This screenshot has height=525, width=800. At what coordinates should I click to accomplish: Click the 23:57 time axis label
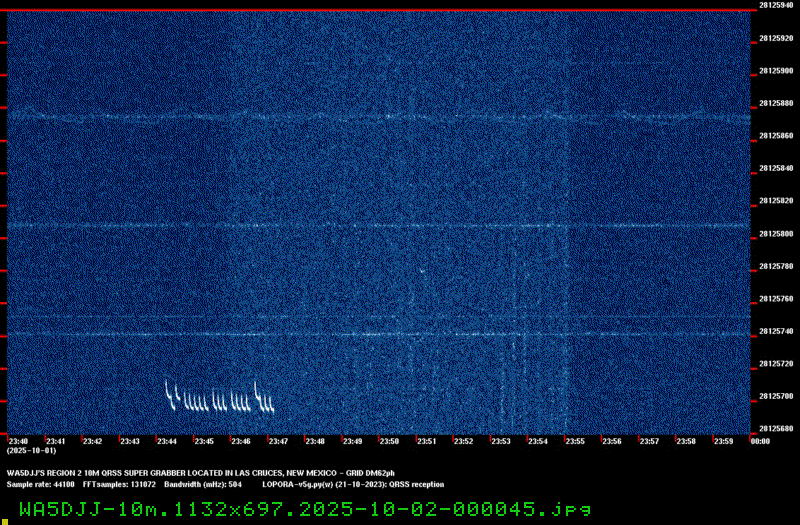click(x=649, y=441)
